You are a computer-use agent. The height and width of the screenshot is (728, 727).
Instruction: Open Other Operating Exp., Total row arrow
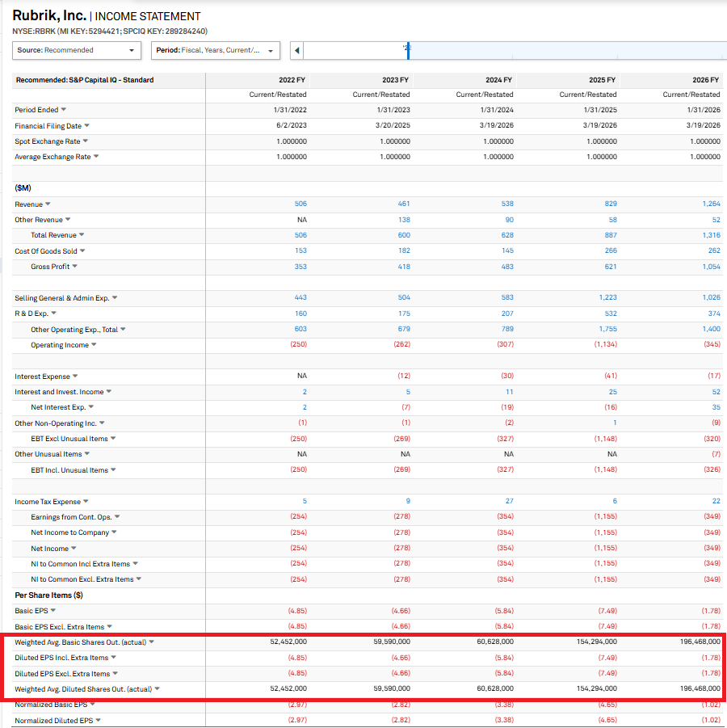123,329
